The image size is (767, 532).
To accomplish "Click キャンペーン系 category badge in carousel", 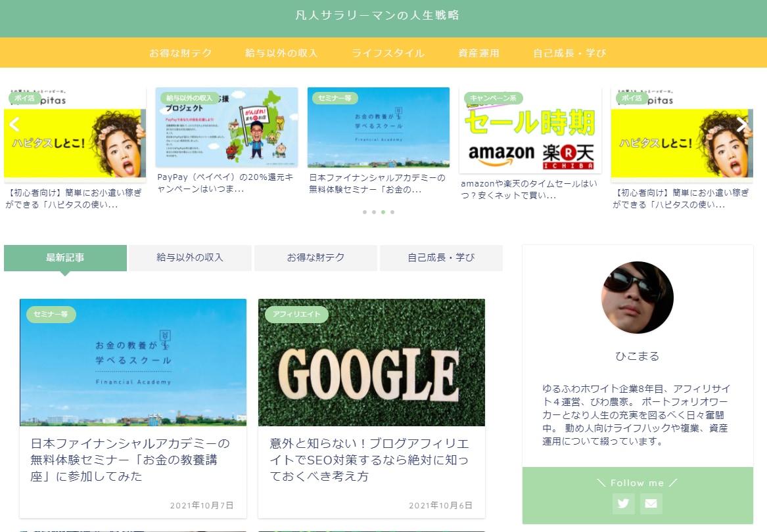I will [x=493, y=98].
